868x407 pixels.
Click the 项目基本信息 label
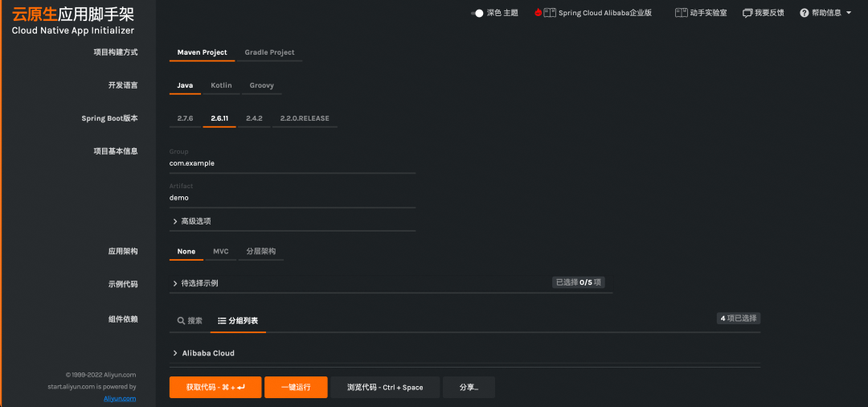[116, 152]
